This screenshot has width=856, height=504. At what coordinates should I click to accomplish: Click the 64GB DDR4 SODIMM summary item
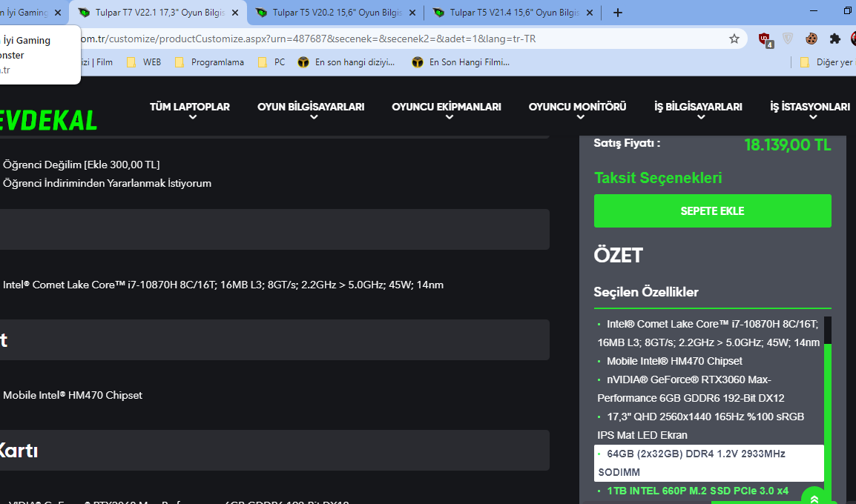tap(708, 463)
